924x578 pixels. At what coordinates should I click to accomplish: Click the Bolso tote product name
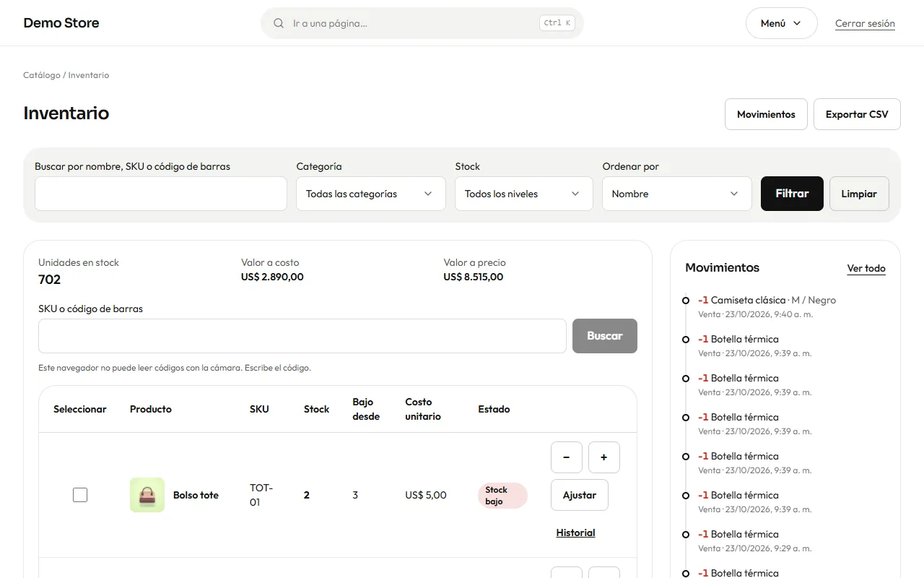tap(196, 495)
